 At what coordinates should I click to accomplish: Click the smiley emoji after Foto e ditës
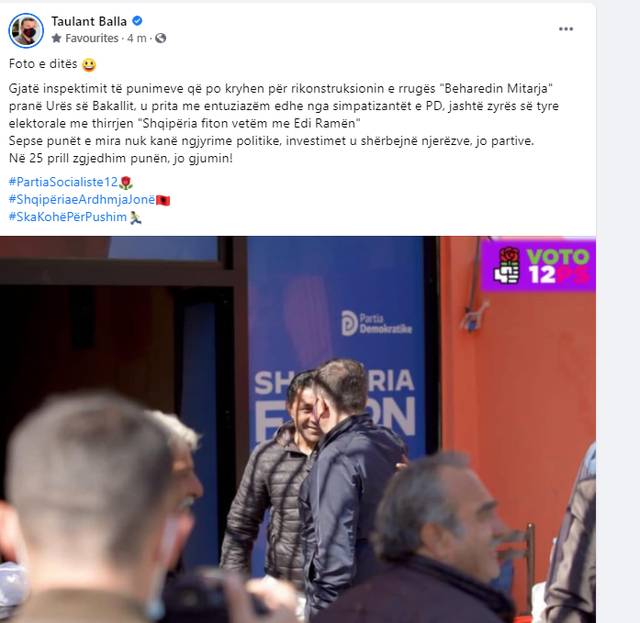(x=89, y=65)
